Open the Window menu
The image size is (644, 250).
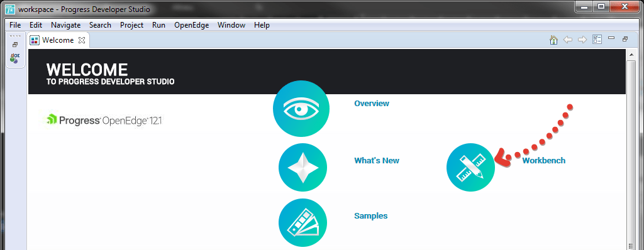coord(231,25)
